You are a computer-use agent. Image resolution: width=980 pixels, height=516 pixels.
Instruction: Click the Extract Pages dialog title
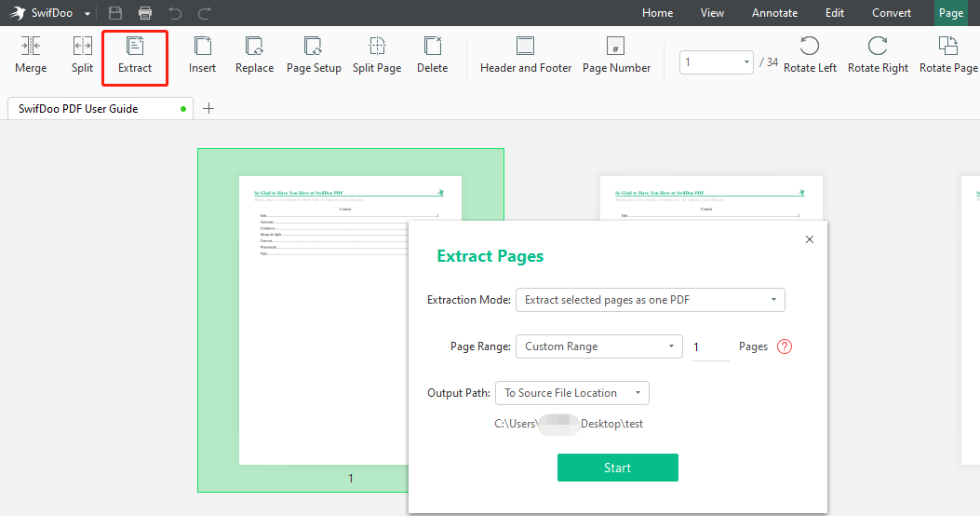tap(490, 256)
